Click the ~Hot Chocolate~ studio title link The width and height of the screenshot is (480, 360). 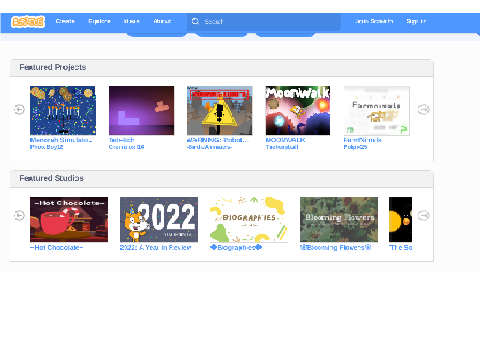coord(56,248)
